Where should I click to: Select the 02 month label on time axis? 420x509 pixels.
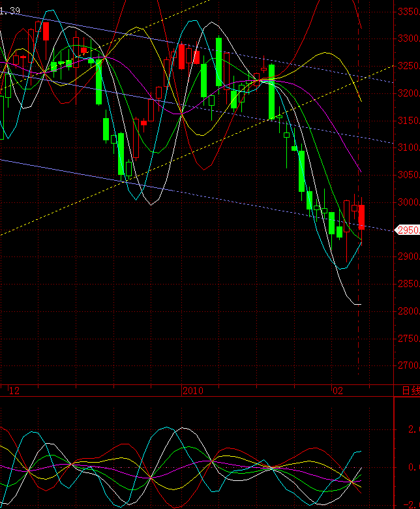[338, 390]
